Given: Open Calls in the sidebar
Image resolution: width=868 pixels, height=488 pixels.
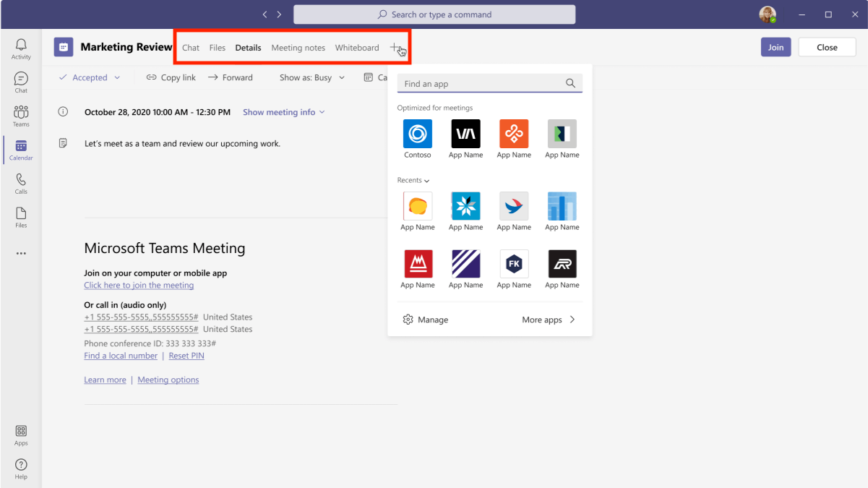Looking at the screenshot, I should click(21, 184).
